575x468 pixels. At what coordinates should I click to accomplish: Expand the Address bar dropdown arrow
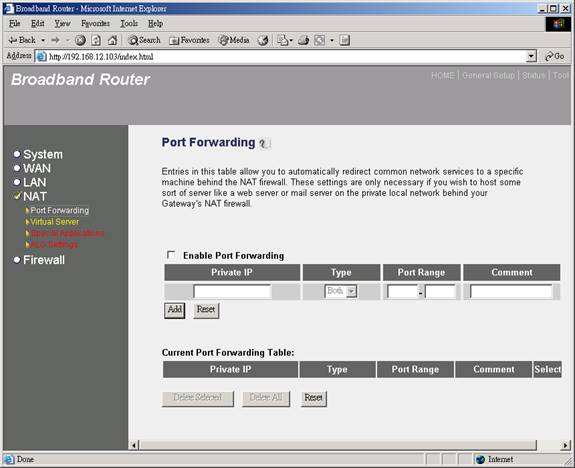[531, 56]
